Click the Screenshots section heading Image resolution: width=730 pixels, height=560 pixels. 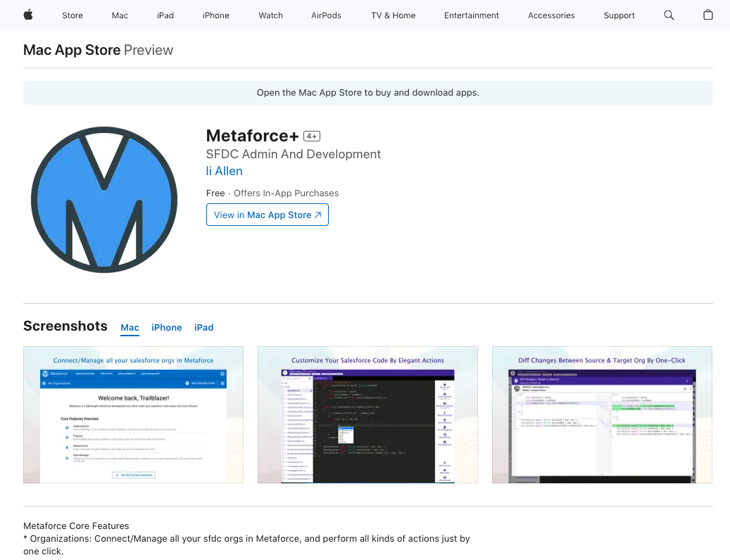pyautogui.click(x=65, y=326)
